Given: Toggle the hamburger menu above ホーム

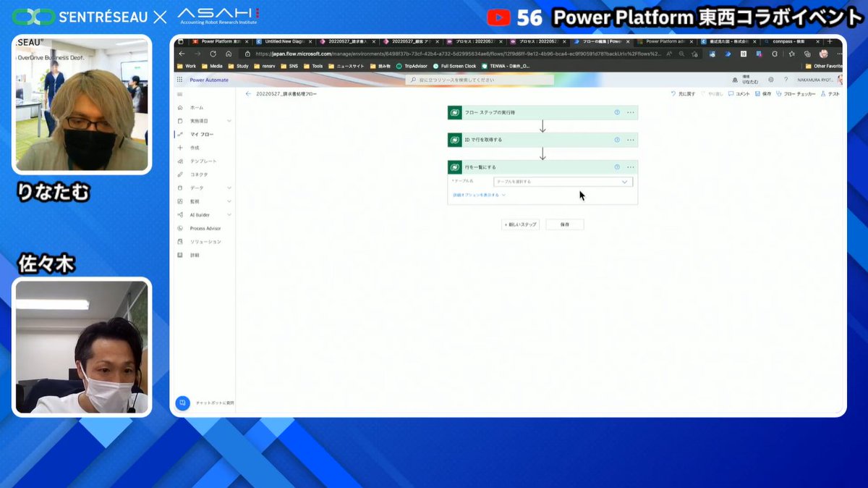Looking at the screenshot, I should coord(180,94).
